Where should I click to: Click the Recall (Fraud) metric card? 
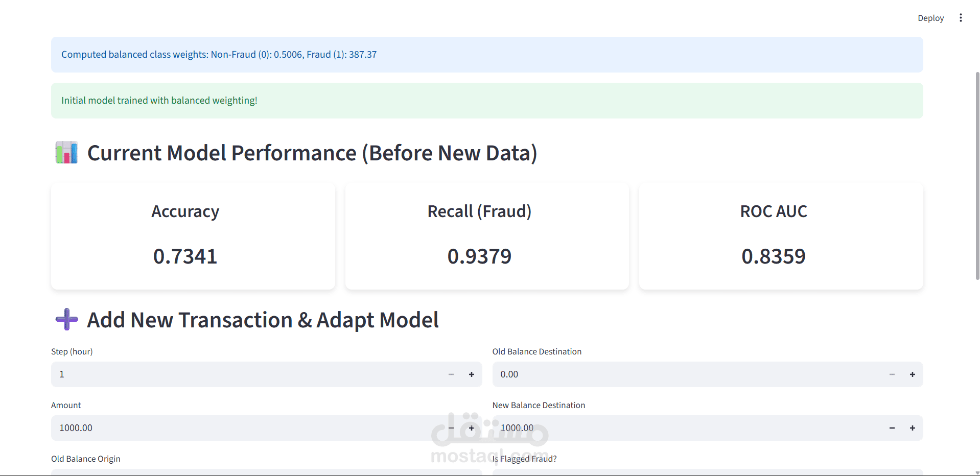487,236
